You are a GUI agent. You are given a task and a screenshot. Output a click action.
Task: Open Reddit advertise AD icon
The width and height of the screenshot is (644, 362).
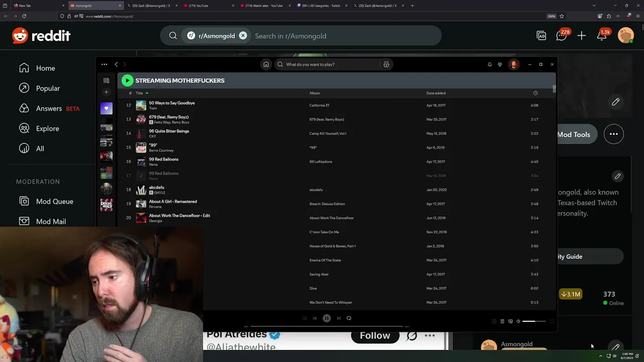[x=541, y=36]
